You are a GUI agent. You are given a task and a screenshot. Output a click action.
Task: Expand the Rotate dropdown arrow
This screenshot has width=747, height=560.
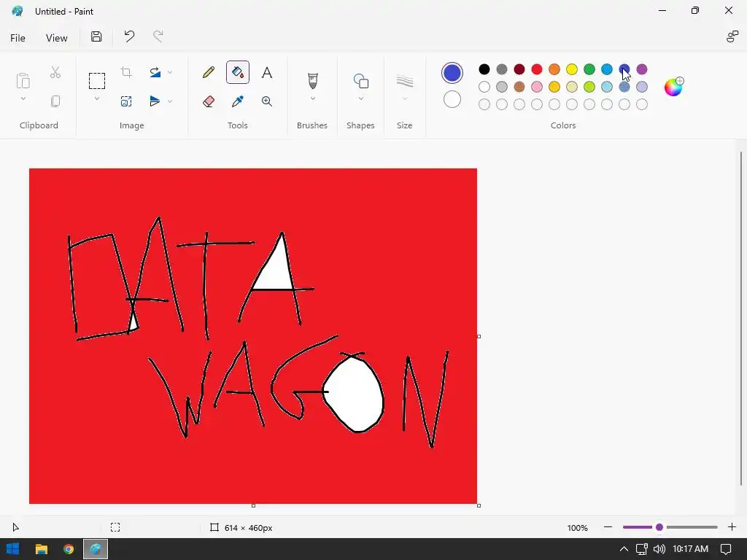170,72
